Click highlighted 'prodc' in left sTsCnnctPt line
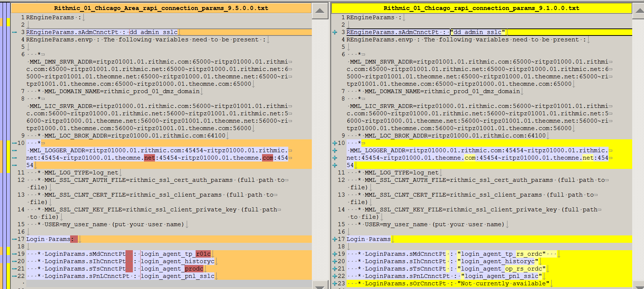The width and height of the screenshot is (644, 289). click(194, 269)
